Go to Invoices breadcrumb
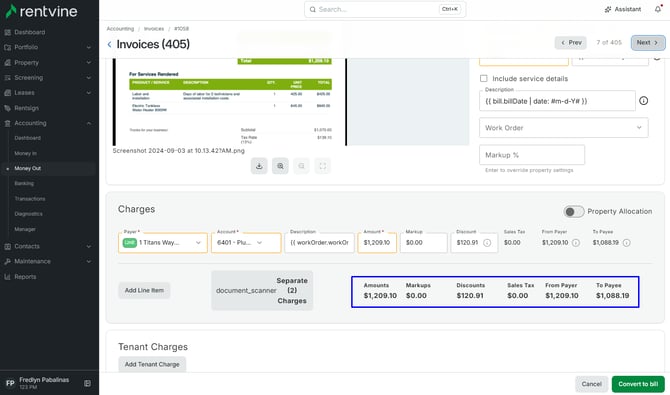The image size is (670, 395). (154, 29)
